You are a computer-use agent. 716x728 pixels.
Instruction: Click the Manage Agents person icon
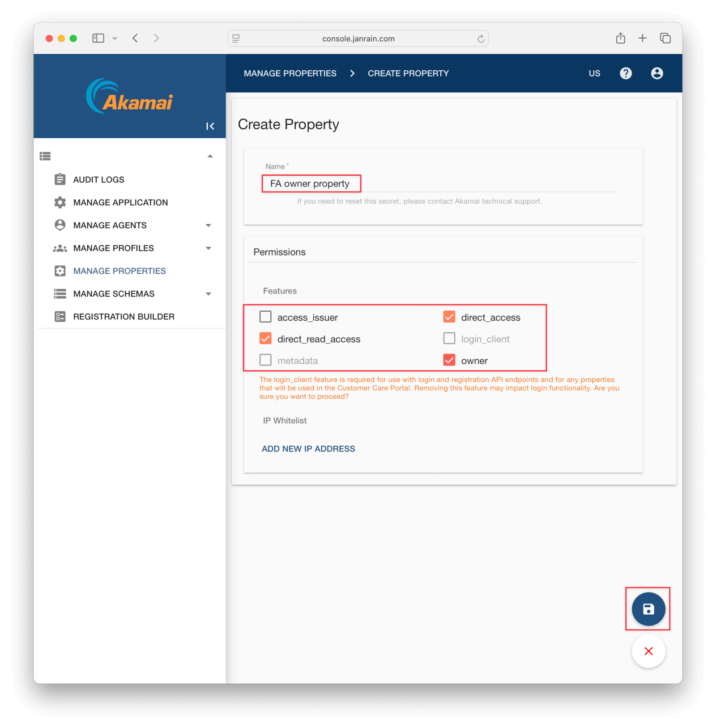[60, 225]
